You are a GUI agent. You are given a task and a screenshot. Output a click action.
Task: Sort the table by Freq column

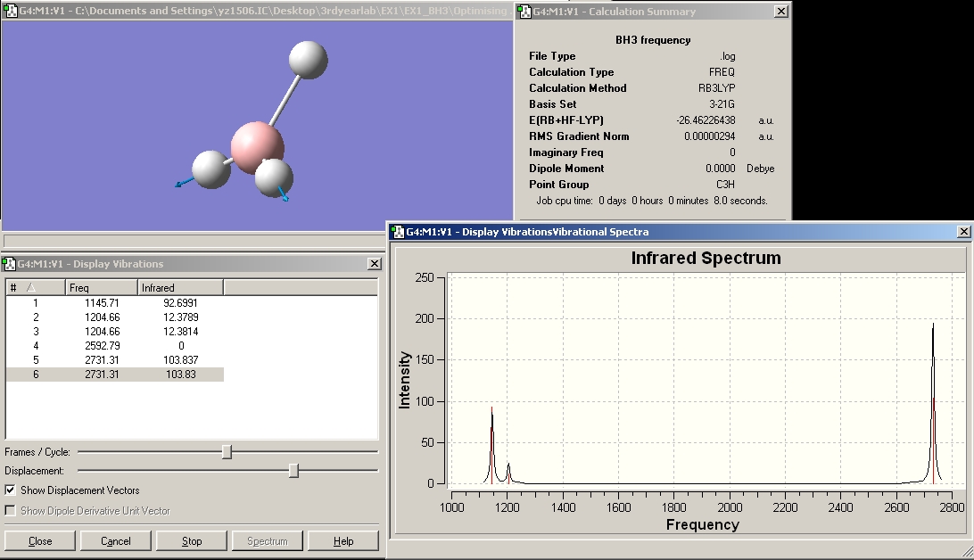pos(102,287)
